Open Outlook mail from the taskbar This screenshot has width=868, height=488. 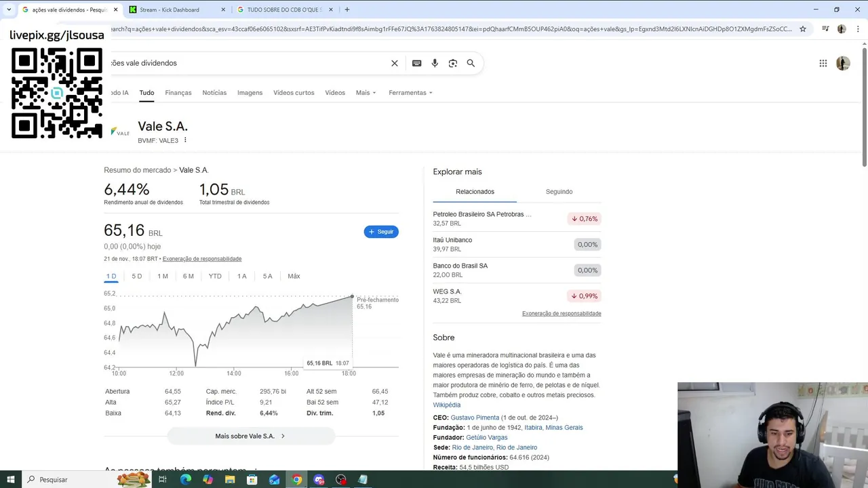tap(274, 479)
